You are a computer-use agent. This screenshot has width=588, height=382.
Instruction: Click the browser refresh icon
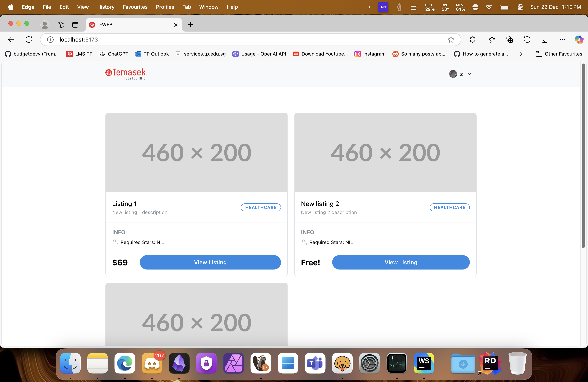pos(29,40)
